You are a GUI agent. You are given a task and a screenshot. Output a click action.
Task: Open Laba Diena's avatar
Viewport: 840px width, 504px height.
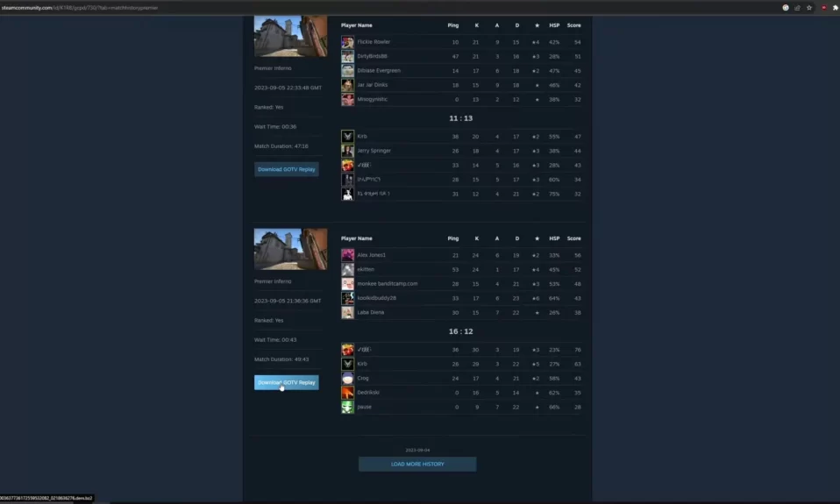pyautogui.click(x=348, y=313)
